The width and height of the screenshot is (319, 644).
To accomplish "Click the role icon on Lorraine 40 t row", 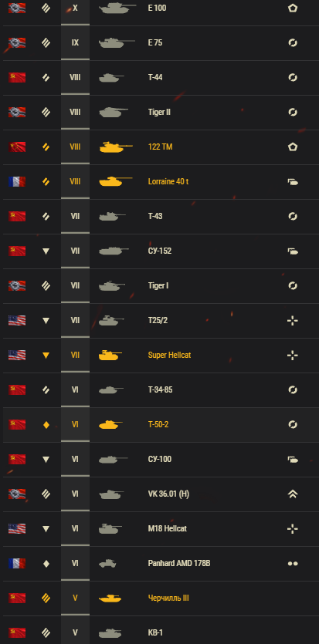I will (293, 181).
